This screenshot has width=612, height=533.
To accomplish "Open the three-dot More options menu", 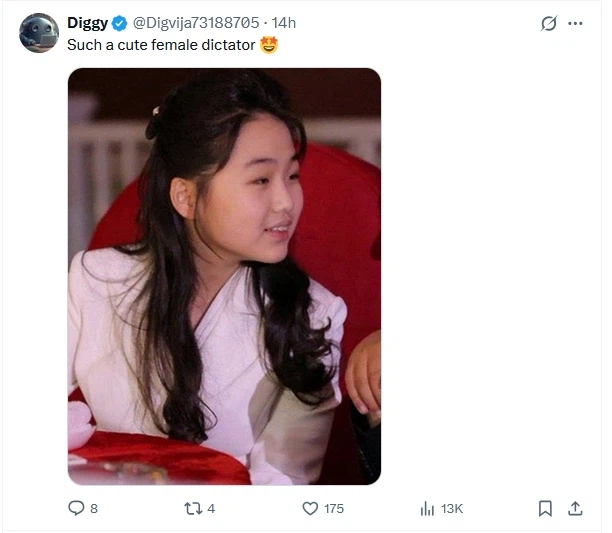I will [x=575, y=24].
